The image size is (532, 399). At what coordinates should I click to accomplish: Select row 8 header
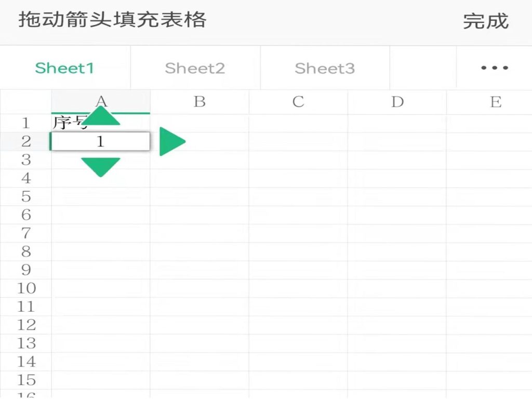pyautogui.click(x=25, y=251)
